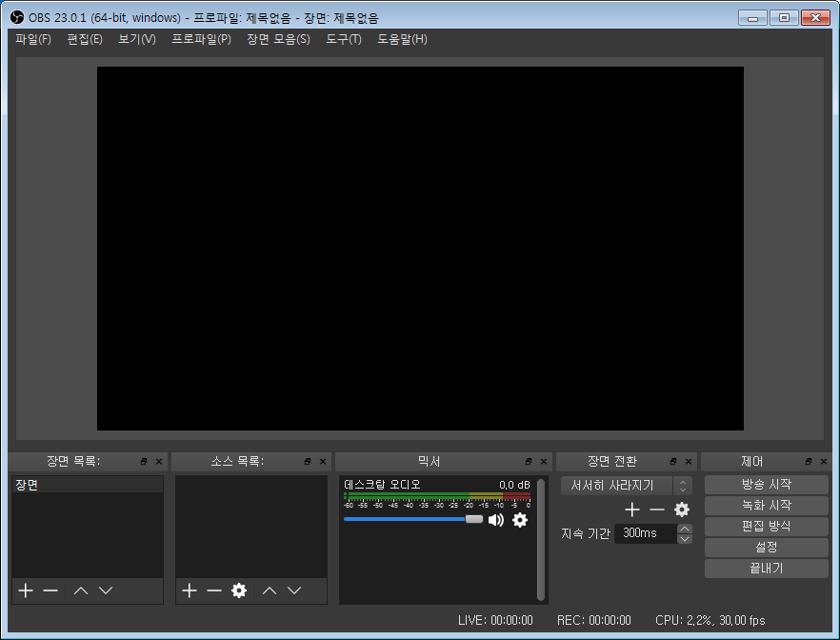Move source down with arrow icon
Screen dimensions: 840x640
tap(294, 590)
